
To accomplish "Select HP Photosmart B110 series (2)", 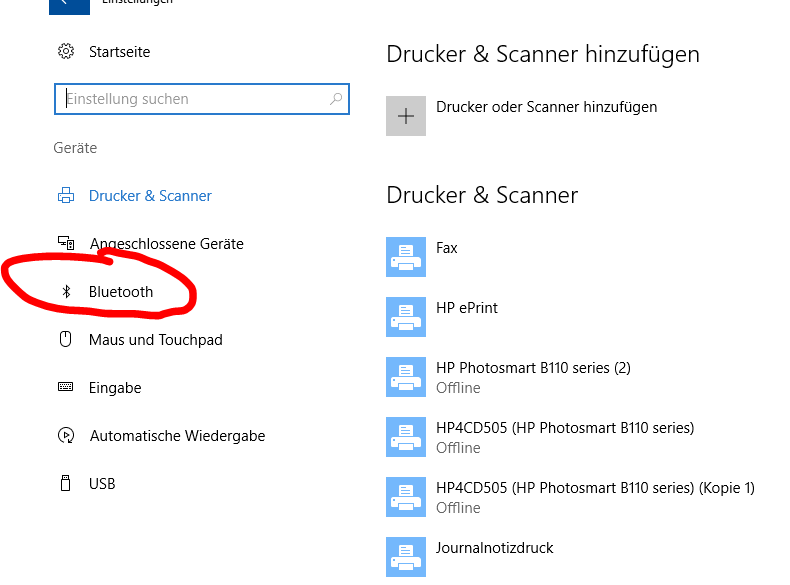I will [x=533, y=368].
